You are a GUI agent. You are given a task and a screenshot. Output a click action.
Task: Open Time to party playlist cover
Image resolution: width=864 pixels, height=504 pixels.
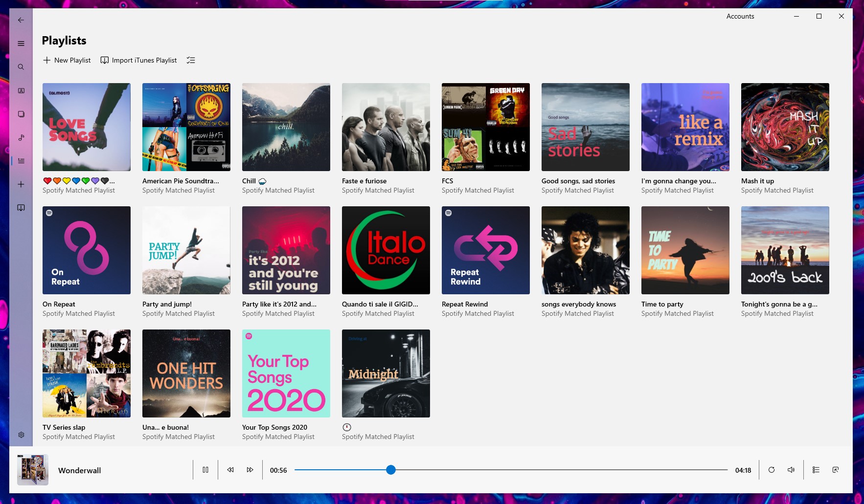(x=685, y=250)
